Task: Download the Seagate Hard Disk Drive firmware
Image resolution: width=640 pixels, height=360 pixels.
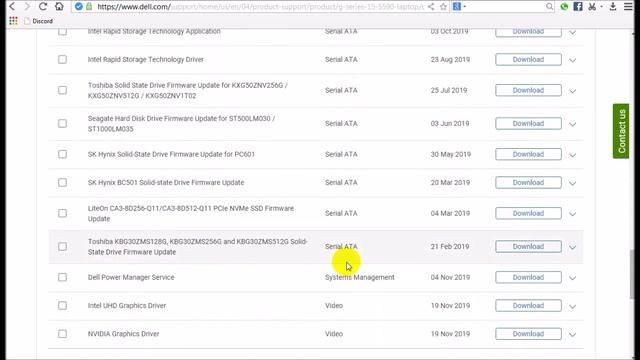Action: tap(528, 123)
